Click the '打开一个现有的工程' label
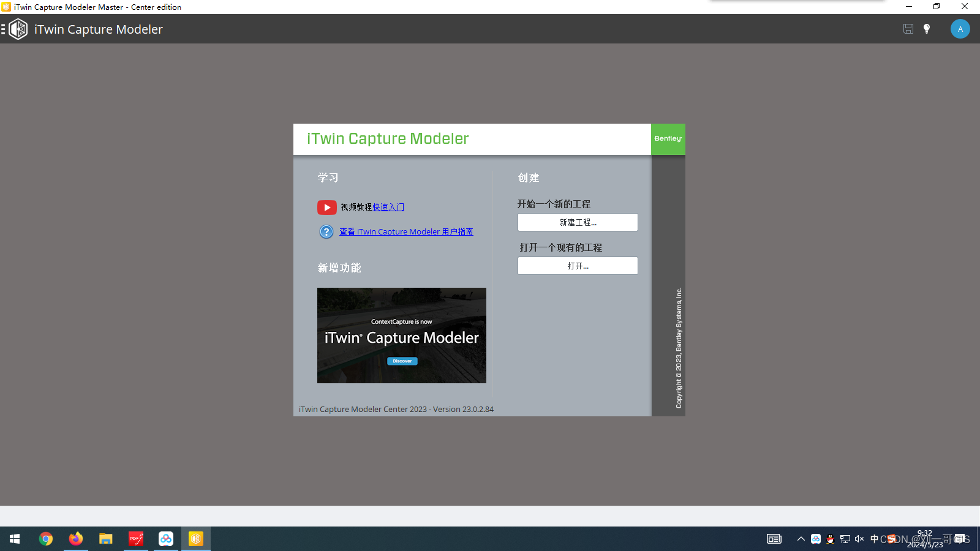The width and height of the screenshot is (980, 551). tap(560, 247)
